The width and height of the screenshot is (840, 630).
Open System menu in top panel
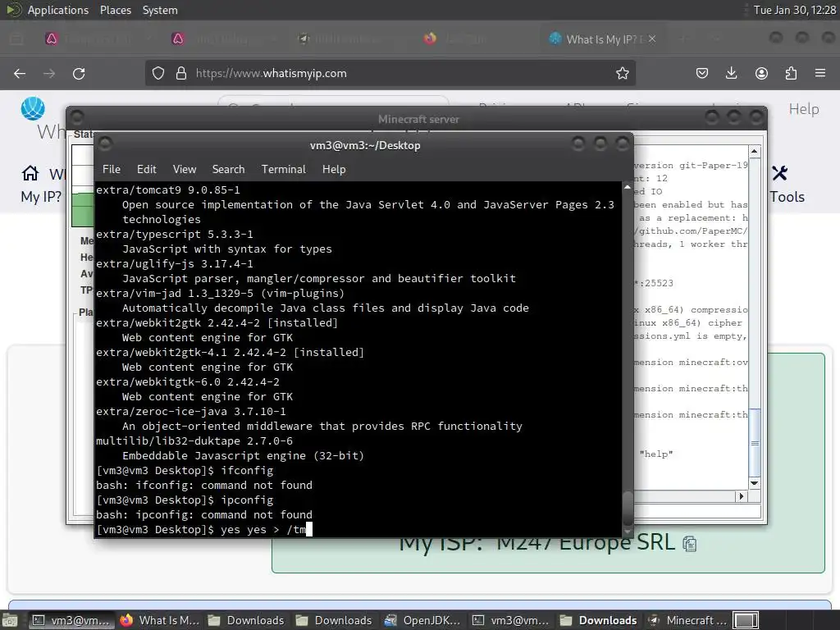pos(160,10)
